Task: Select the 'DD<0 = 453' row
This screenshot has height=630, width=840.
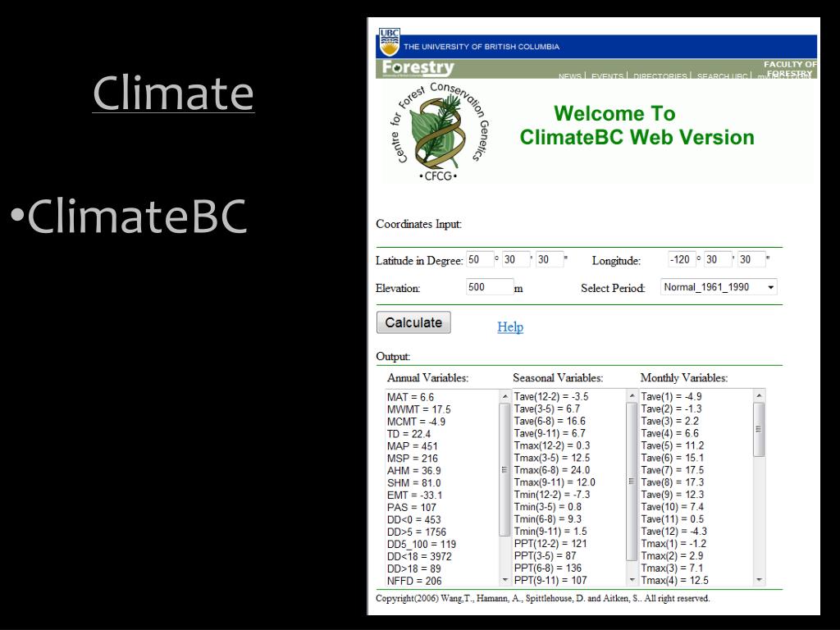Action: [414, 519]
